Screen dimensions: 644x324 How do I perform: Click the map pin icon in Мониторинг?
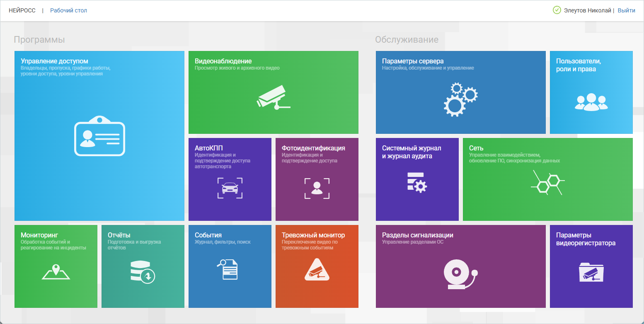pos(56,271)
